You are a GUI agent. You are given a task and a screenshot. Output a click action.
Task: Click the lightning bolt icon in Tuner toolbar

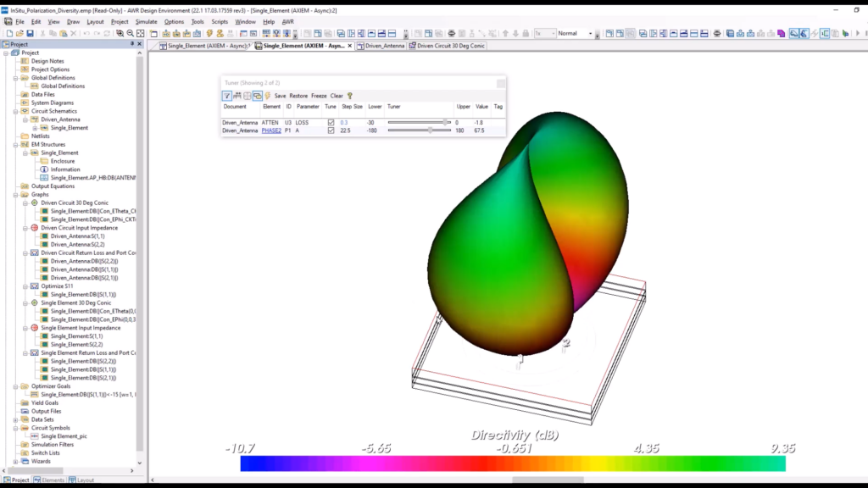coord(268,96)
